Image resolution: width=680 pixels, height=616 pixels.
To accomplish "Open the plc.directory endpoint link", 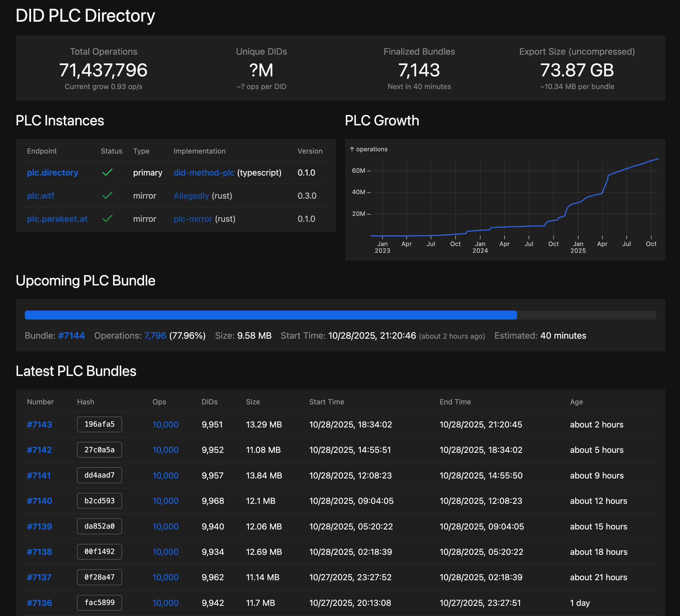I will 52,173.
